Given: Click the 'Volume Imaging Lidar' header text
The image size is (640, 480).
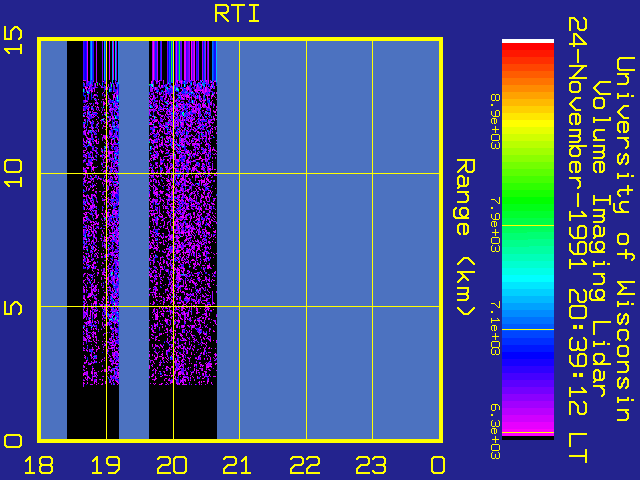Looking at the screenshot, I should click(x=602, y=239).
